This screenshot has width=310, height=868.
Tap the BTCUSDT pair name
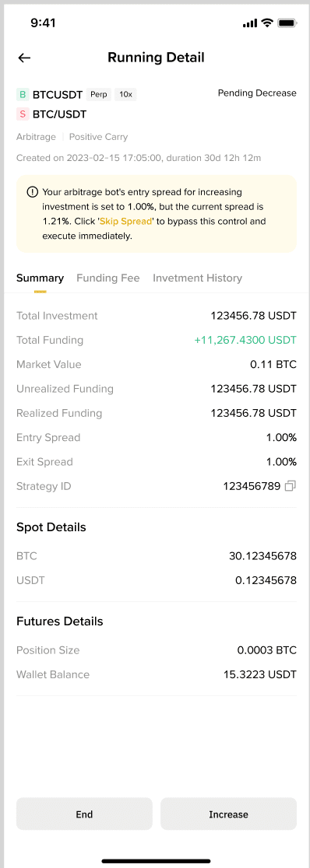click(58, 95)
